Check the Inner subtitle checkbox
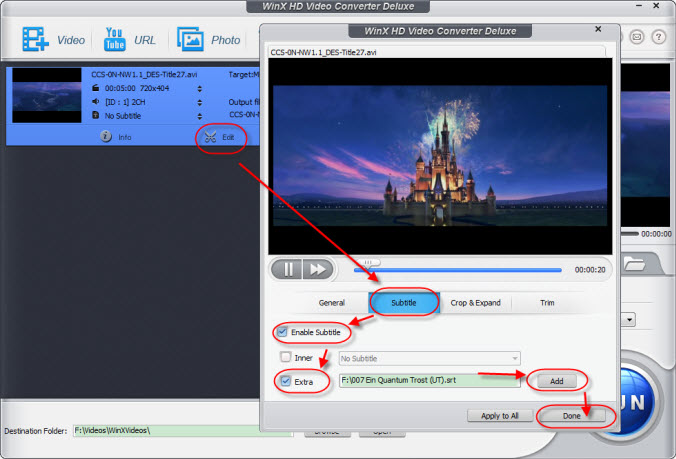Image resolution: width=676 pixels, height=459 pixels. point(285,357)
